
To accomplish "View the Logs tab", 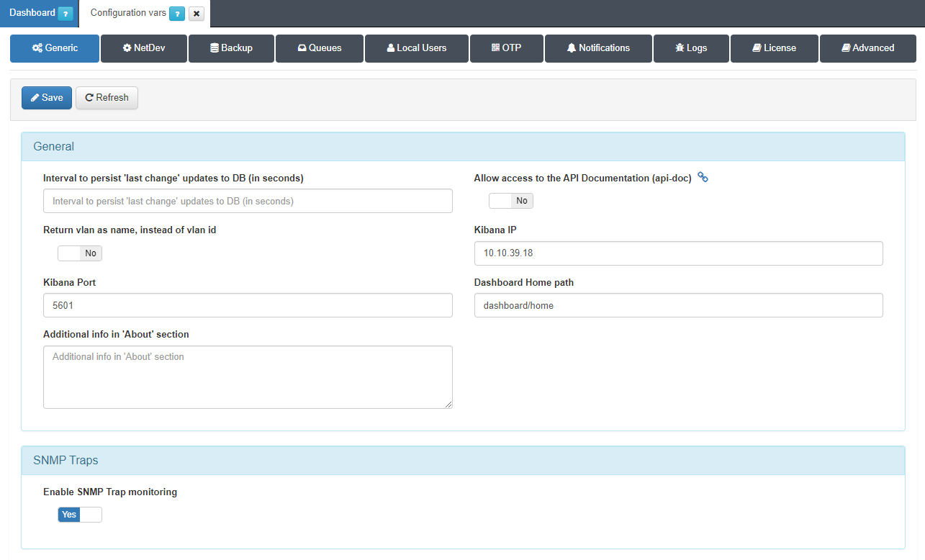I will point(691,48).
